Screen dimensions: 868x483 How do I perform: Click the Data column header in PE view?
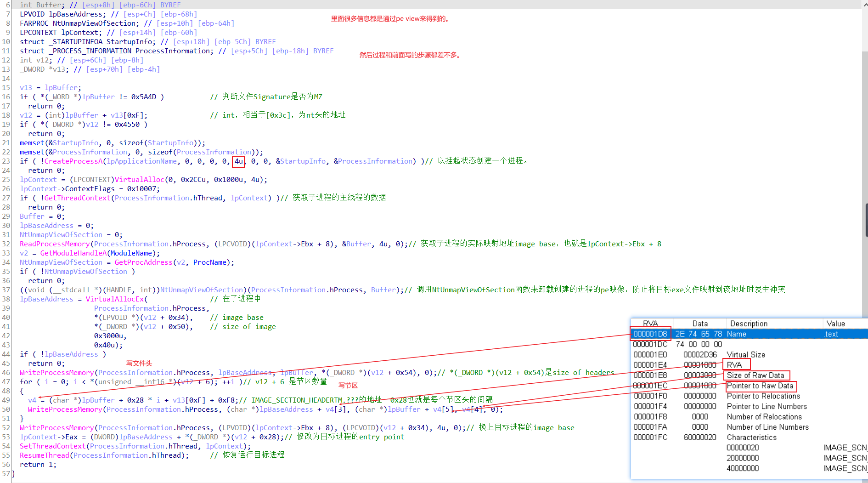(700, 324)
